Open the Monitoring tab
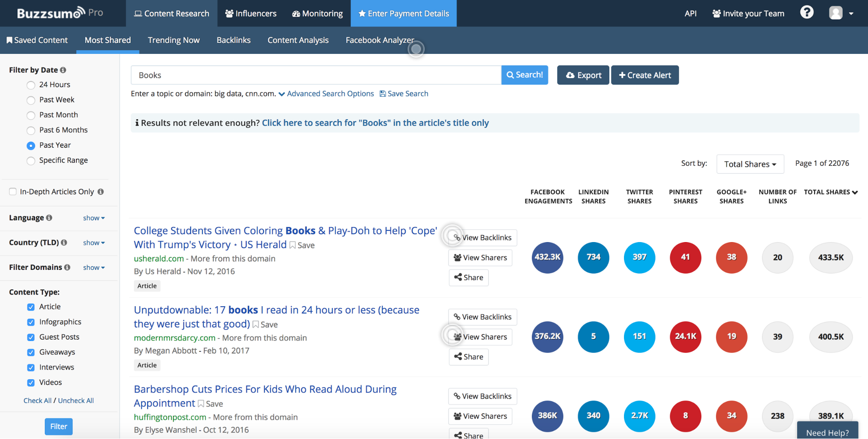 point(317,13)
